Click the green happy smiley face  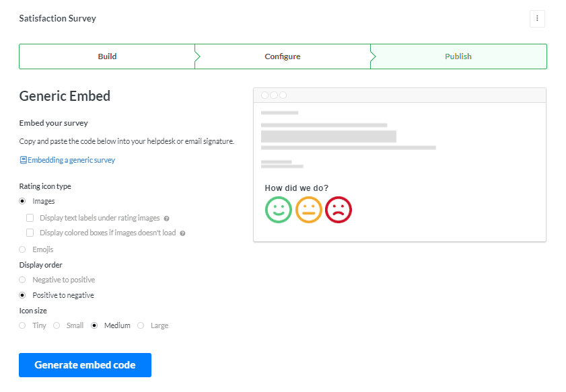(278, 210)
